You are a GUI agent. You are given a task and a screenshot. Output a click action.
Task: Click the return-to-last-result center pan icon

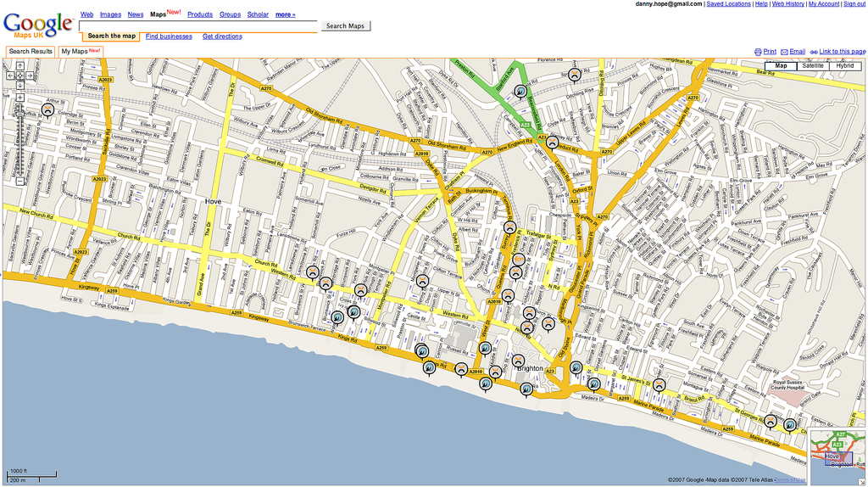(20, 76)
